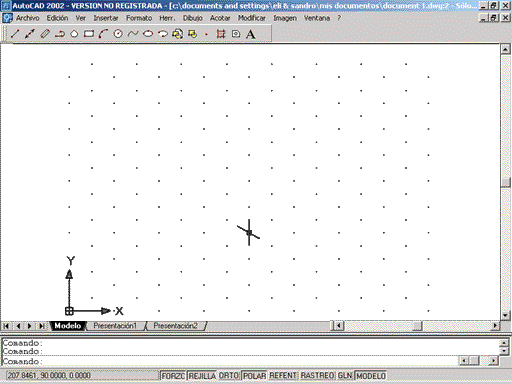
Task: Toggle POLAR tracking in status bar
Action: click(x=254, y=376)
